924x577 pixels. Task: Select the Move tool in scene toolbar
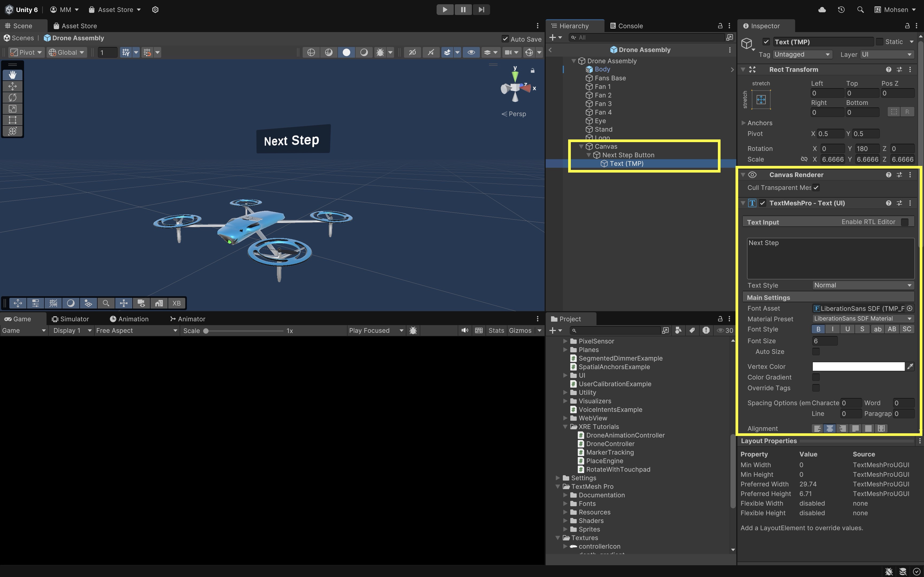click(12, 86)
